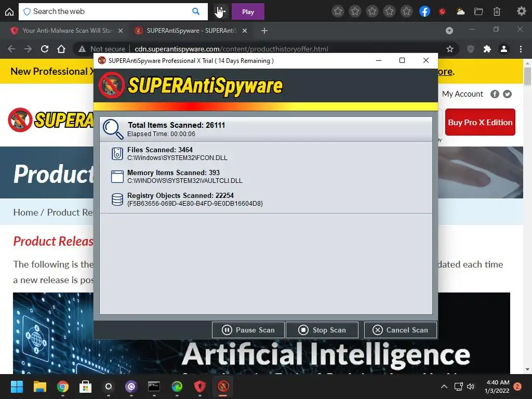
Task: Click the blue search magnifier icon
Action: [196, 11]
